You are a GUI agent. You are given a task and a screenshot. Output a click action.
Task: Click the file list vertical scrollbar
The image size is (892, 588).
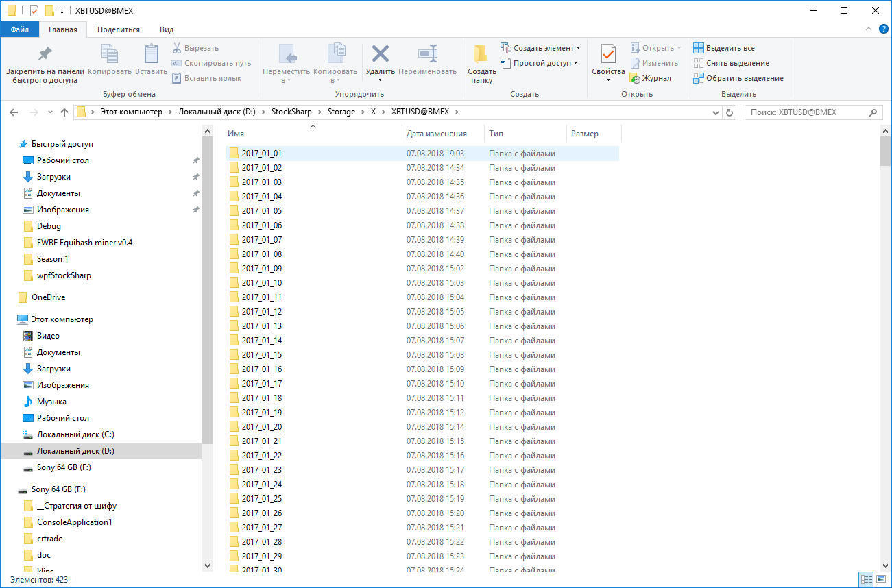pyautogui.click(x=885, y=343)
